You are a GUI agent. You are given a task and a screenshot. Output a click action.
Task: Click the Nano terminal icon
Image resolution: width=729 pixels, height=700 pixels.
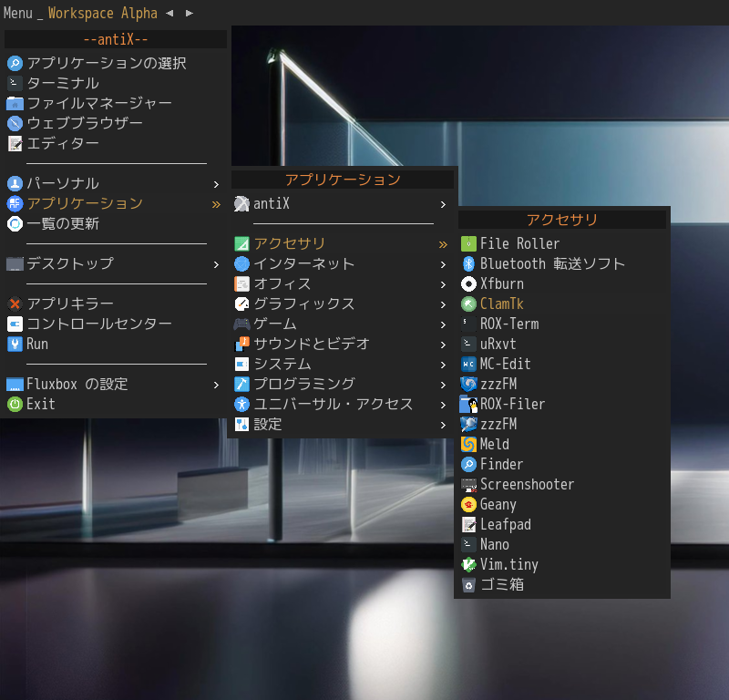point(468,545)
